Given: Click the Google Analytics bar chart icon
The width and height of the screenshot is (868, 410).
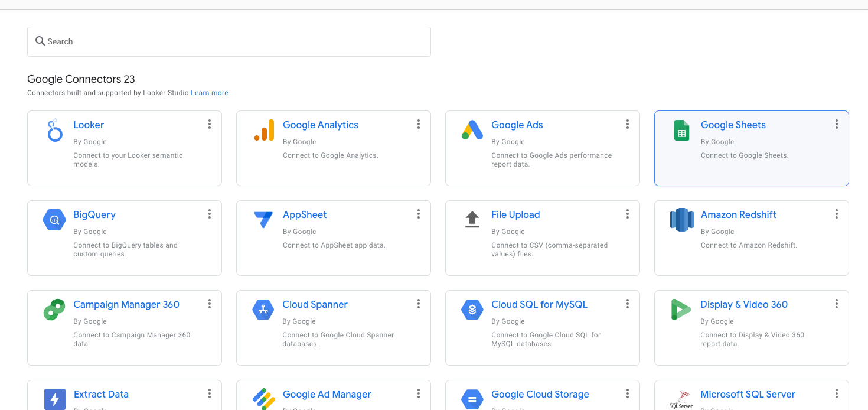Looking at the screenshot, I should (264, 130).
